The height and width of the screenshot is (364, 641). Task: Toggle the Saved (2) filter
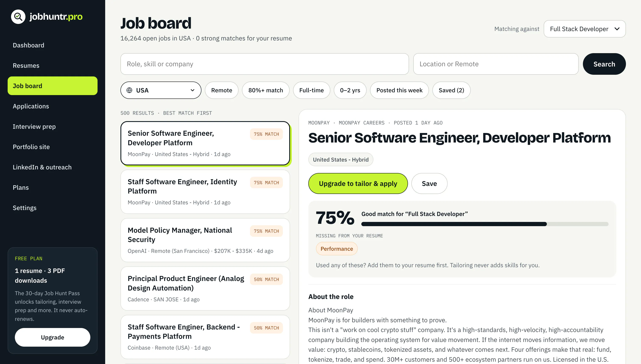click(451, 90)
